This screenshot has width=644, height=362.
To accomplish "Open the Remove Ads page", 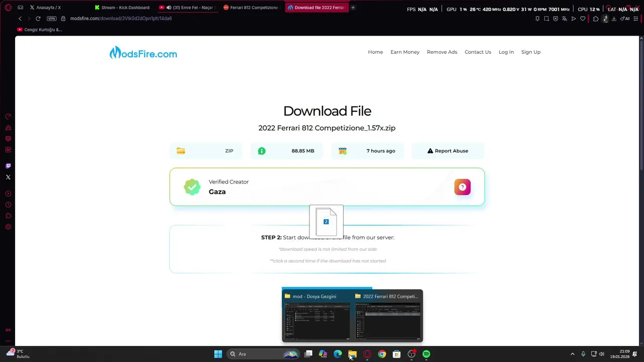I will (442, 52).
